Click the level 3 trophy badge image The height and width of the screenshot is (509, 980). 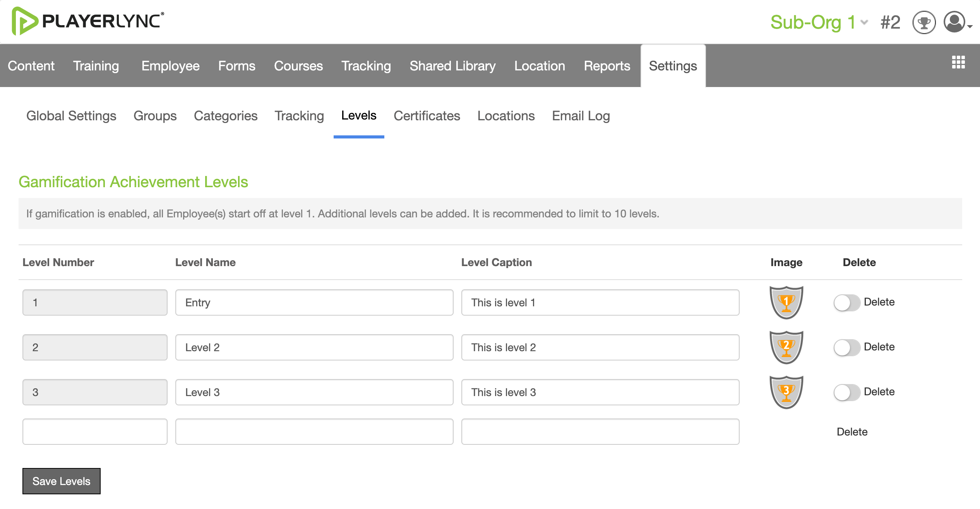(x=786, y=392)
